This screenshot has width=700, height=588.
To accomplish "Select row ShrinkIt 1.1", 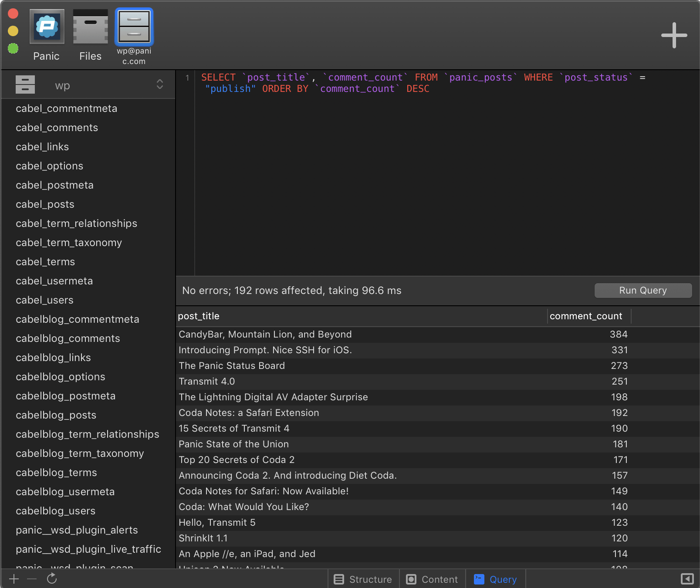I will pyautogui.click(x=438, y=538).
